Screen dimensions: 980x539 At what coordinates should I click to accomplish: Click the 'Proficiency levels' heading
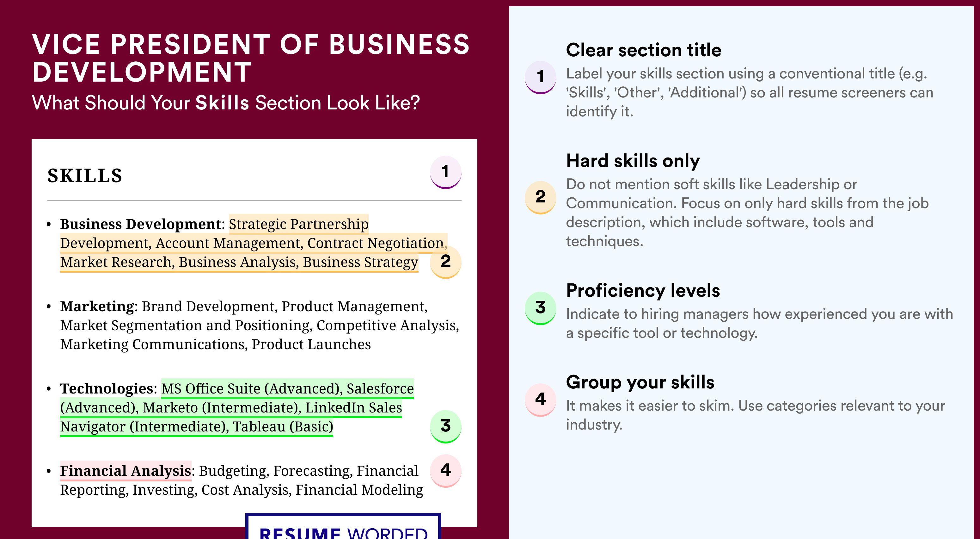643,290
